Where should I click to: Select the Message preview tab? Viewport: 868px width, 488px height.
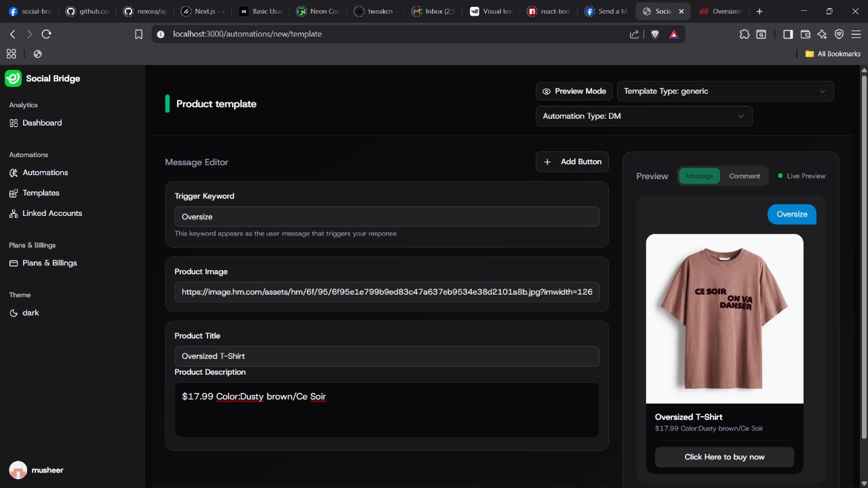(698, 176)
